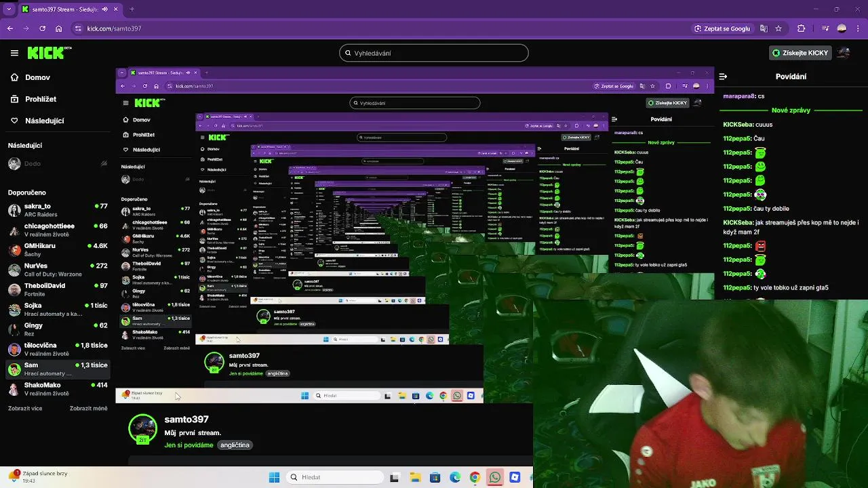Open Microsoft Store from the taskbar
Image resolution: width=868 pixels, height=488 pixels.
(435, 477)
